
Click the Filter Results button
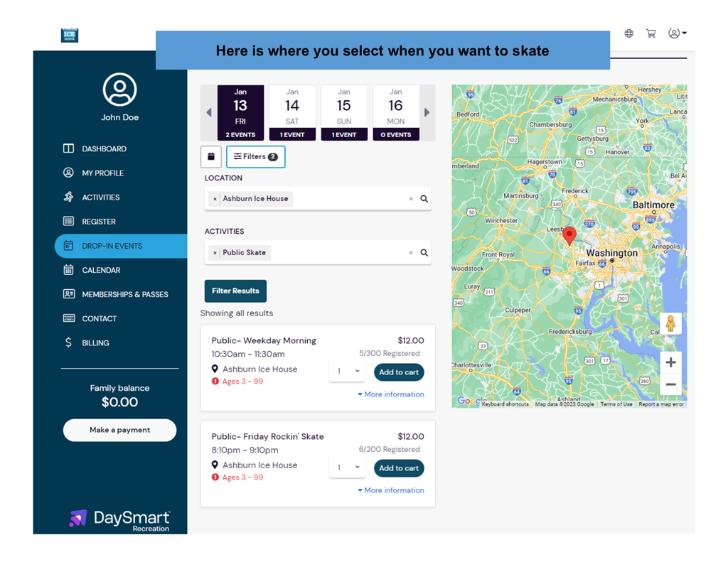(235, 291)
